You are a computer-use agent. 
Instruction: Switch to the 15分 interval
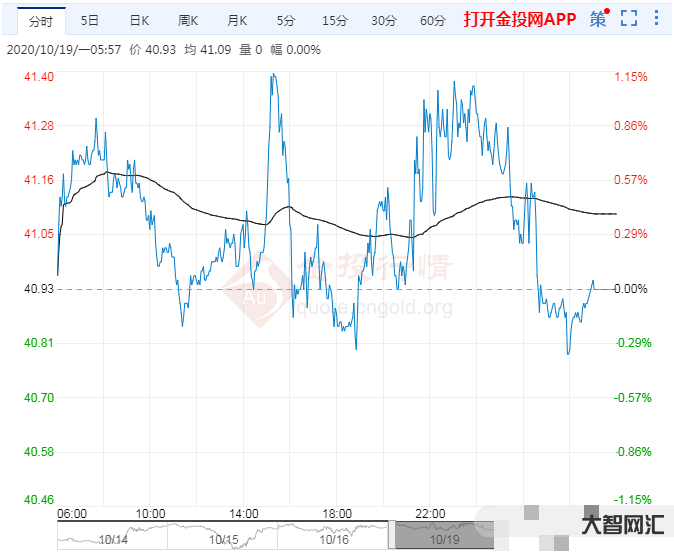[335, 20]
